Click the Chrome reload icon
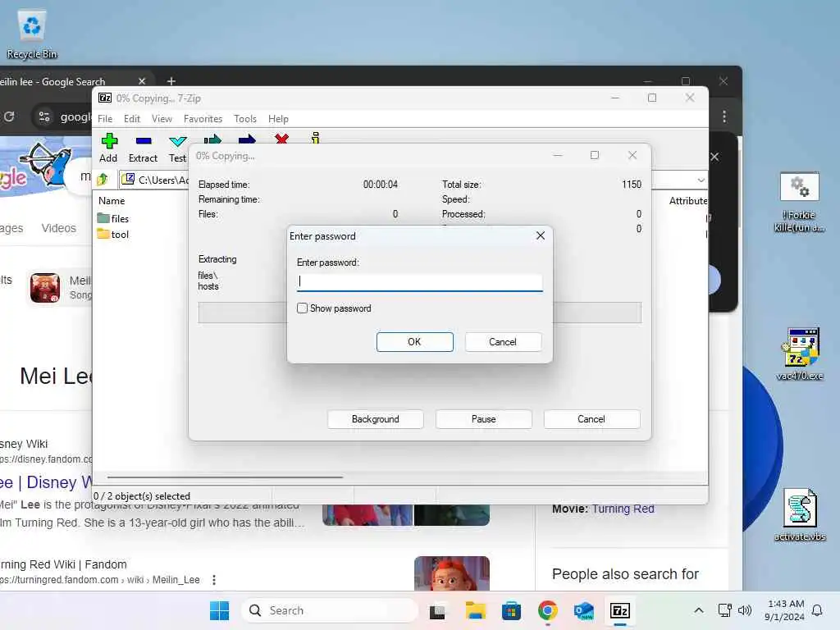 (x=9, y=116)
